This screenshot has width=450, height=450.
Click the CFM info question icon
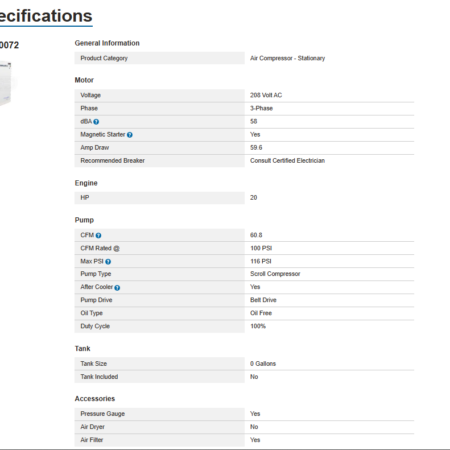[x=98, y=235]
